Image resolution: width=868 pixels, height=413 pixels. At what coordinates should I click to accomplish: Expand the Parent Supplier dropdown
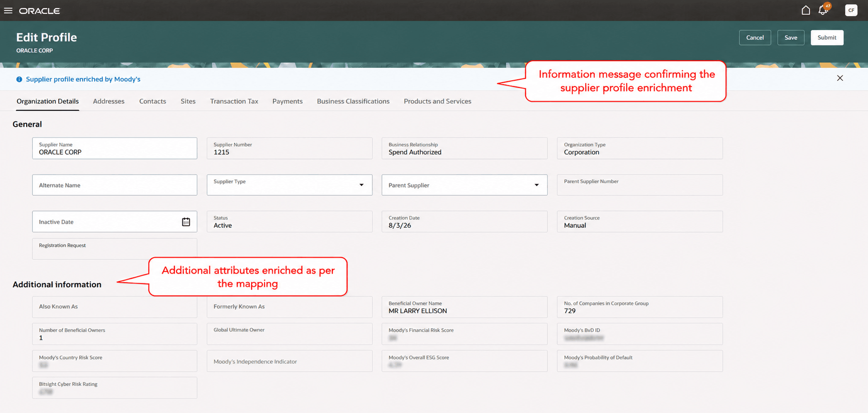[537, 185]
